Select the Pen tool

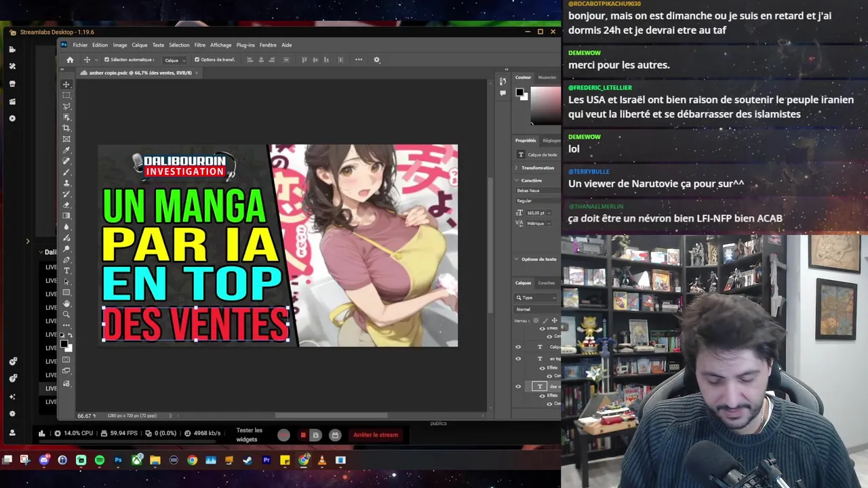tap(66, 260)
